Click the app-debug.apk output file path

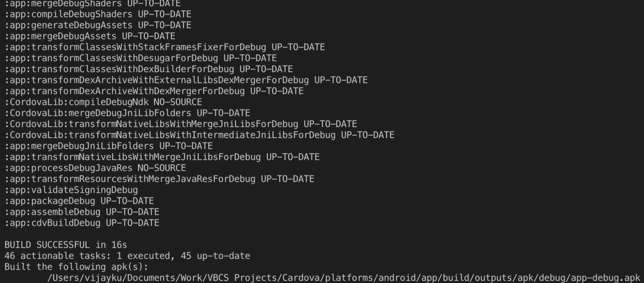343,278
